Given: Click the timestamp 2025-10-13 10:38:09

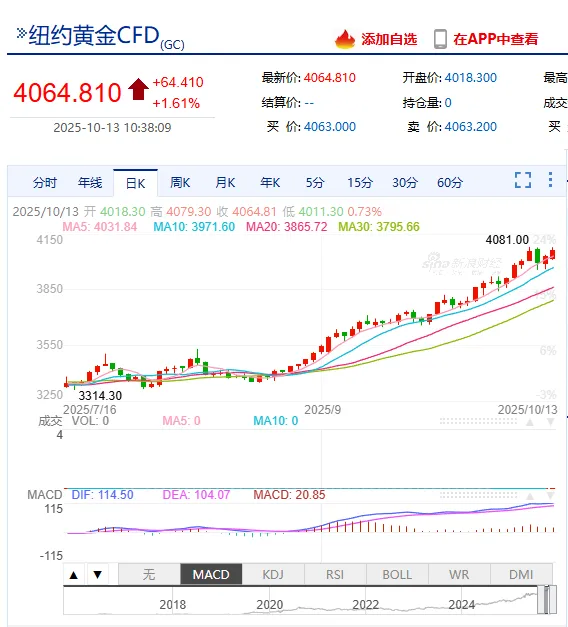Looking at the screenshot, I should pos(112,128).
